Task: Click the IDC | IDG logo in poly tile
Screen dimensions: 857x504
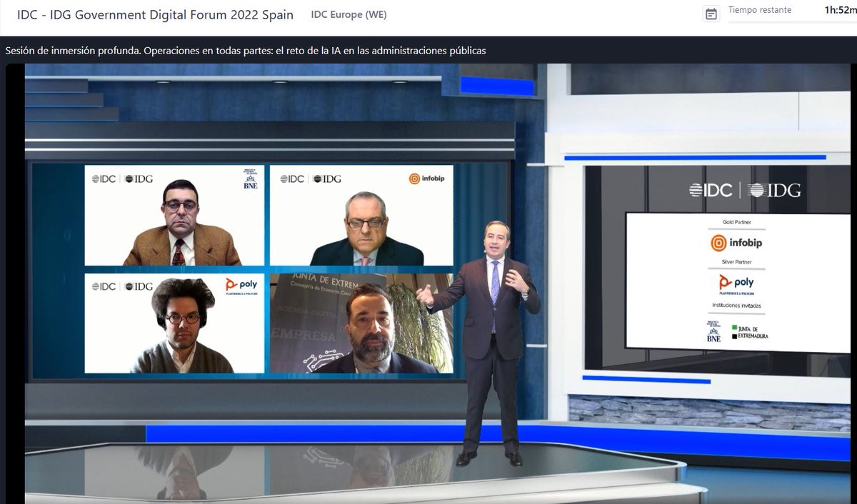Action: tap(122, 286)
